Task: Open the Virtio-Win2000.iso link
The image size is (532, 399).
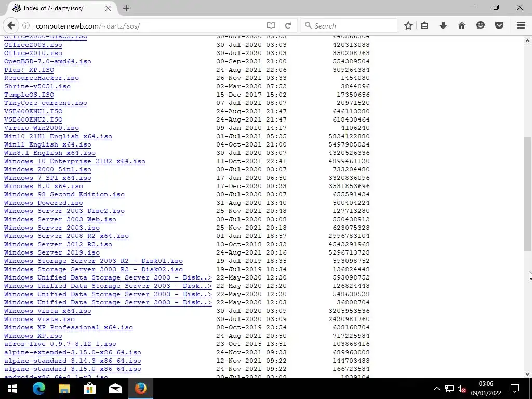Action: point(42,128)
